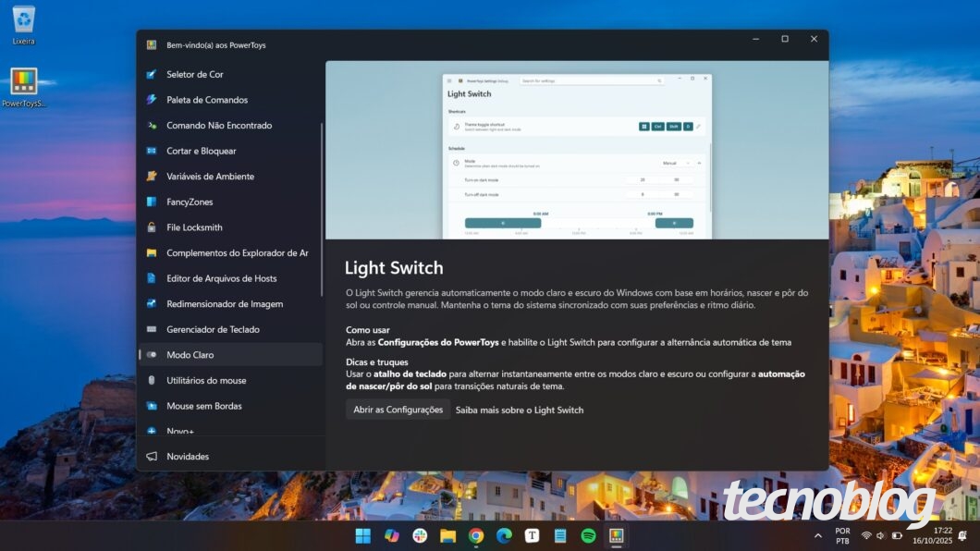Expand hidden system tray icons
Screen dimensions: 980x551
pos(817,535)
